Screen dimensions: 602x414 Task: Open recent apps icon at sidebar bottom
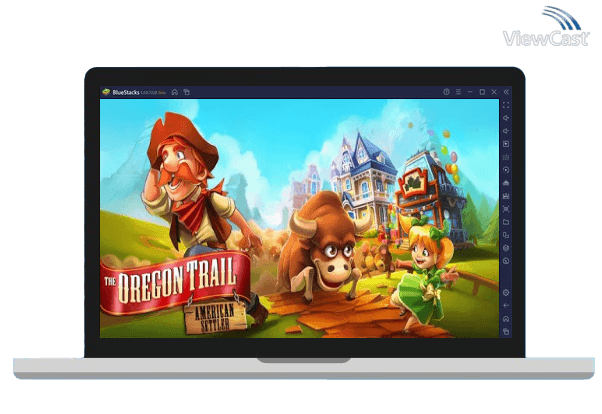pos(506,331)
